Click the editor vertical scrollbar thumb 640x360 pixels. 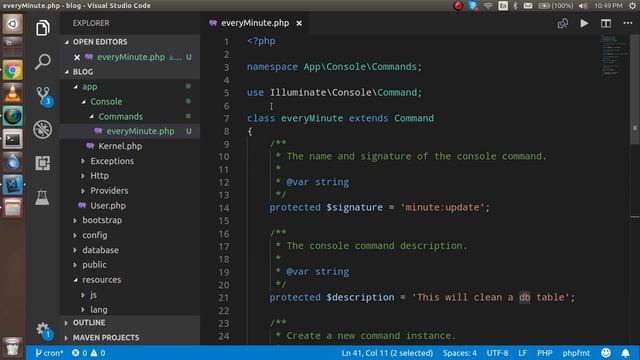coord(635,90)
